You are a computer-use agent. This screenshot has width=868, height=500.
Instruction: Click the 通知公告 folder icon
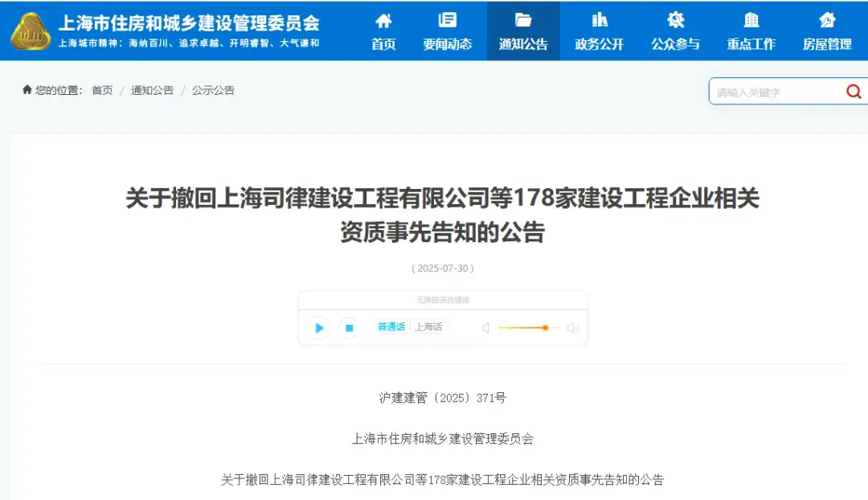pyautogui.click(x=523, y=20)
